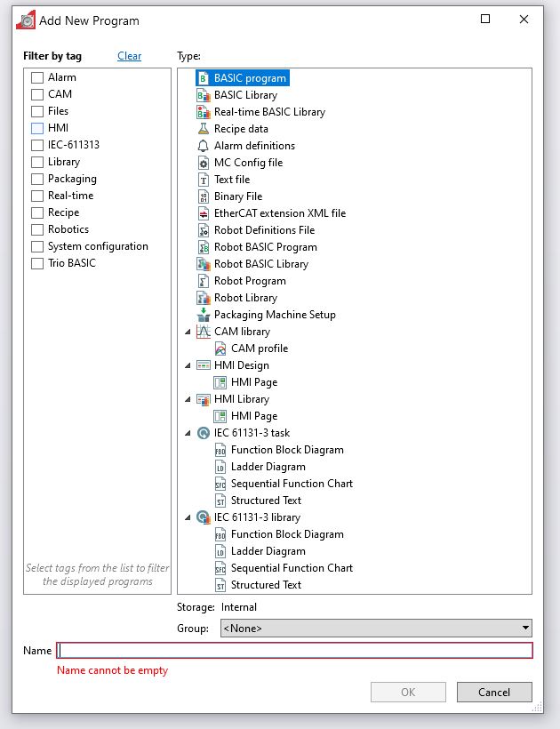Viewport: 560px width, 729px height.
Task: Select the EtherCAT extension XML file icon
Action: click(x=203, y=213)
